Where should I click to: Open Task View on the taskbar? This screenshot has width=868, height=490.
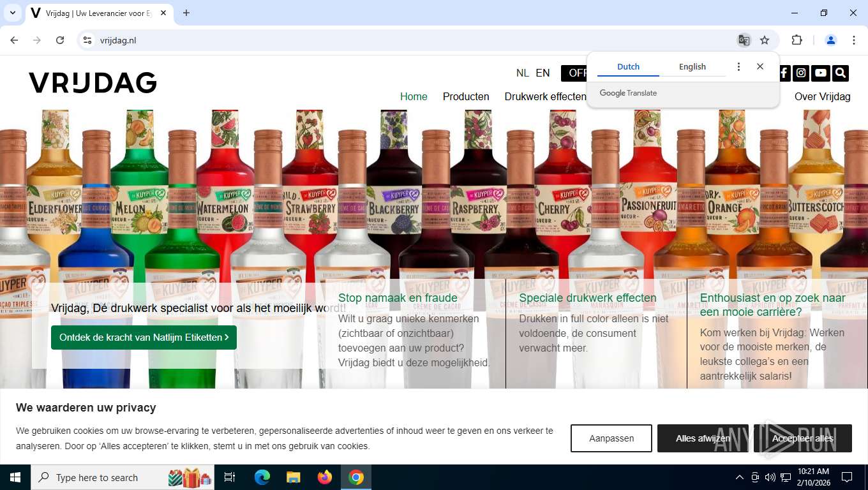point(230,477)
